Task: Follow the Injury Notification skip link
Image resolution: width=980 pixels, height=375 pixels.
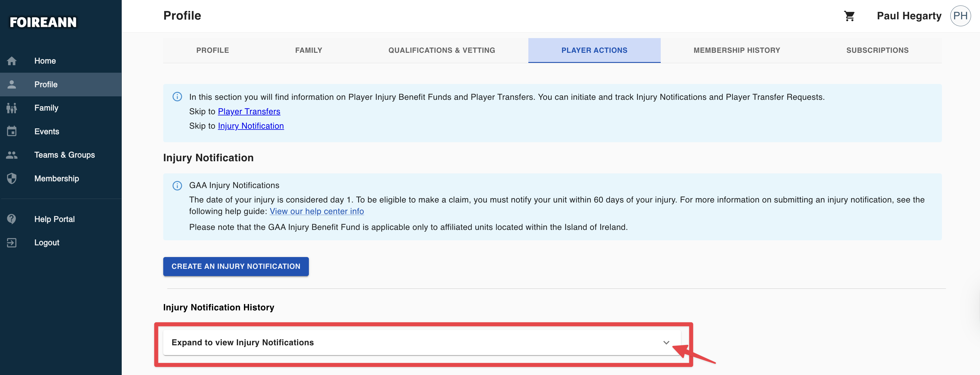Action: coord(251,126)
